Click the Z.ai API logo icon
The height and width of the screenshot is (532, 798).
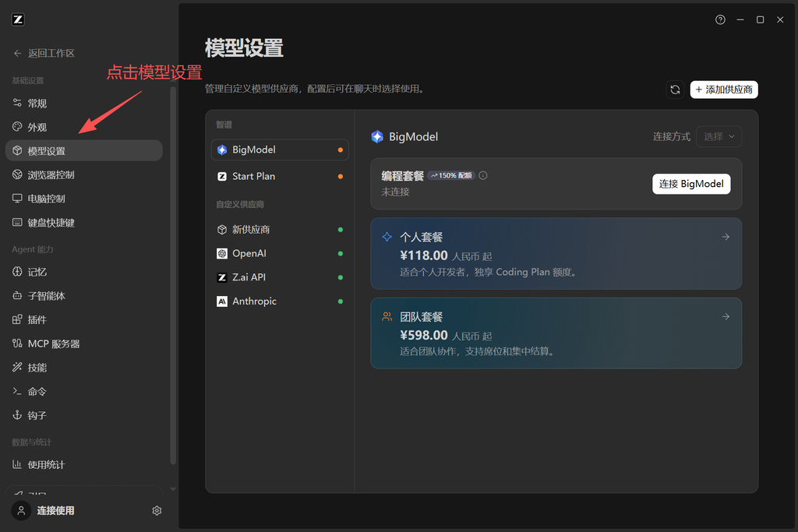[x=222, y=277]
